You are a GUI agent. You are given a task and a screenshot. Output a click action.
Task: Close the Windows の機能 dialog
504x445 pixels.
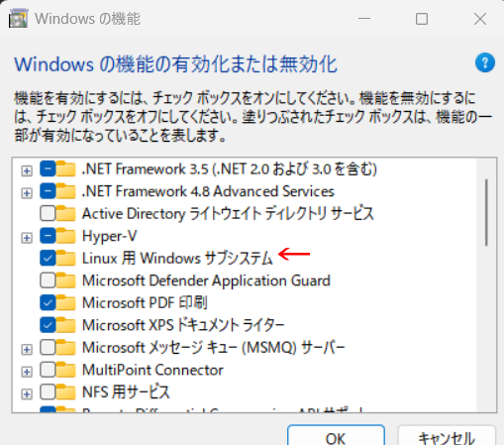(x=480, y=19)
